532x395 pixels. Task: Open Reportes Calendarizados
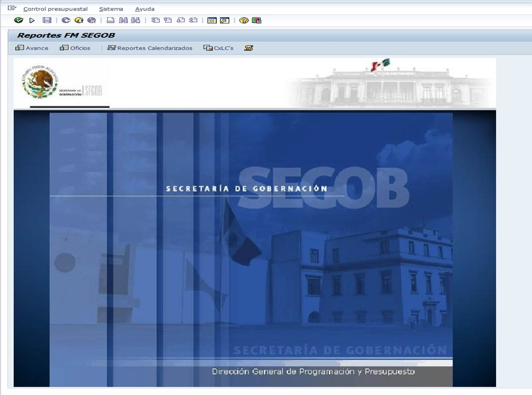coord(150,48)
